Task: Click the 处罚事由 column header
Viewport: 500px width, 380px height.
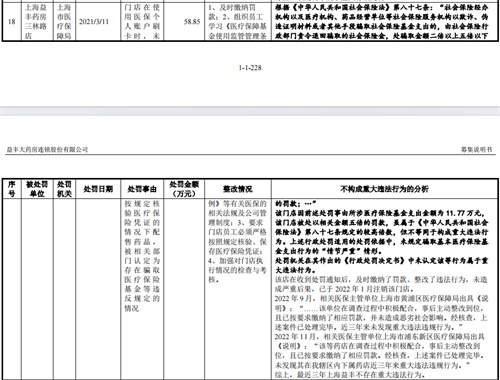Action: (142, 189)
